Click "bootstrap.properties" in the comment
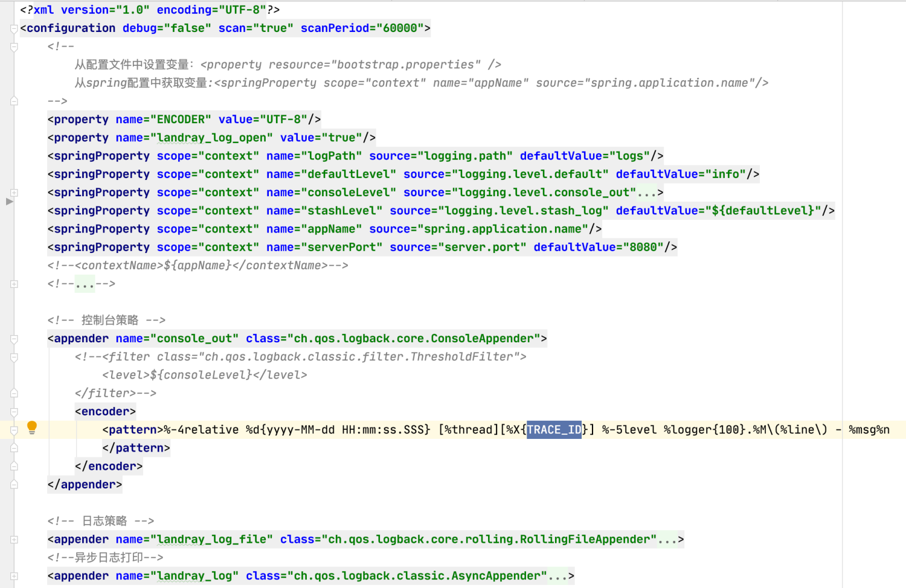The height and width of the screenshot is (588, 906). point(406,65)
